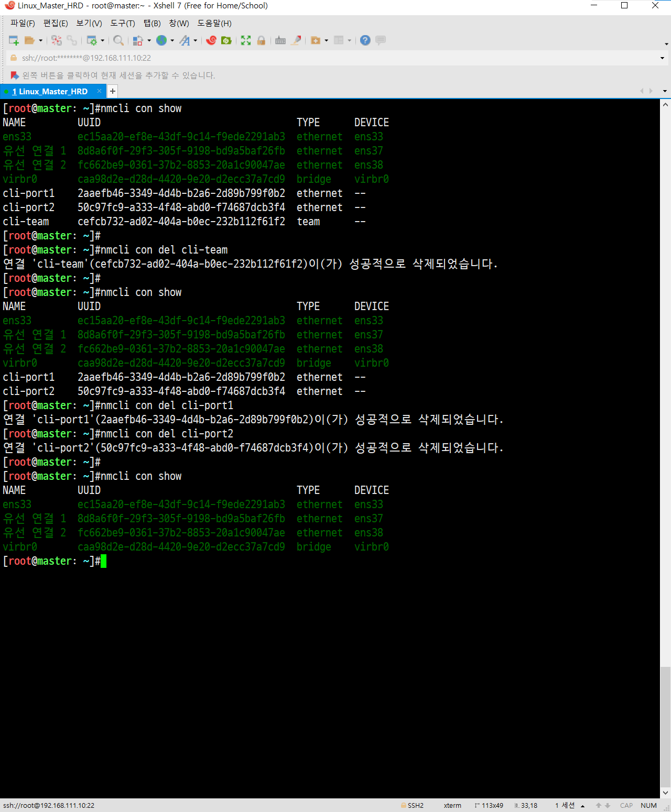Close the Linux_Master_HRD tab

click(99, 91)
